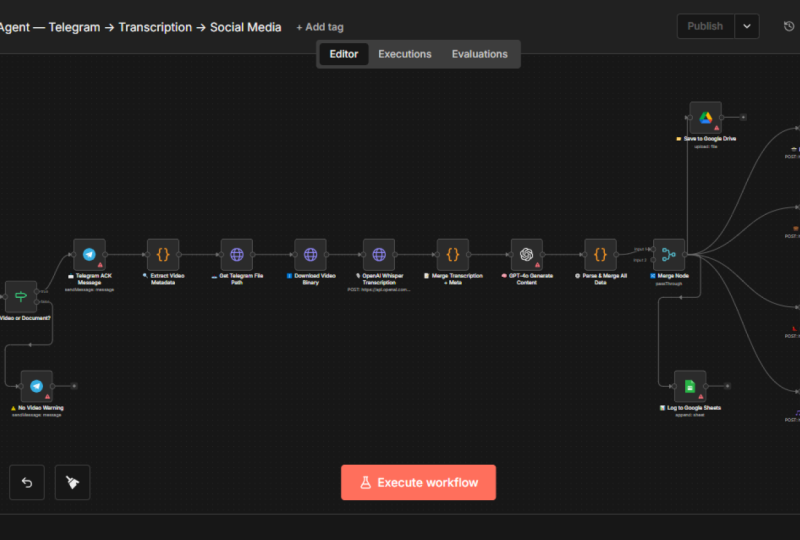Viewport: 800px width, 540px height.
Task: Expand the Publish dropdown arrow
Action: (747, 26)
